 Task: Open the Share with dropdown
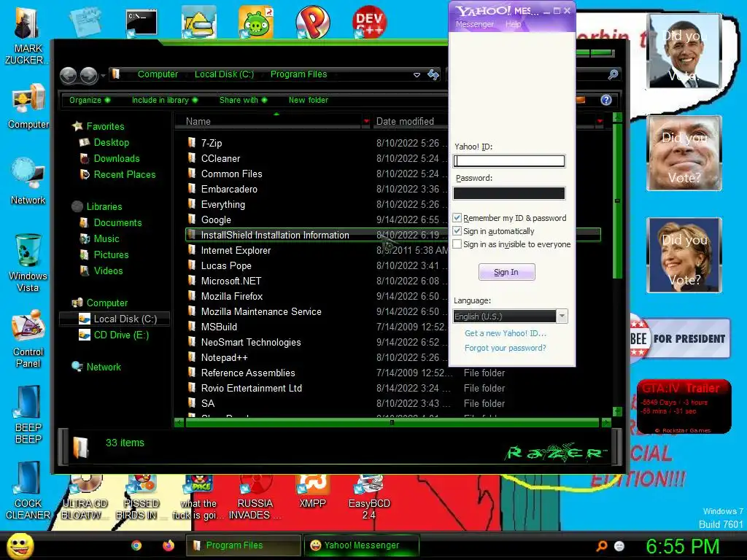coord(243,100)
